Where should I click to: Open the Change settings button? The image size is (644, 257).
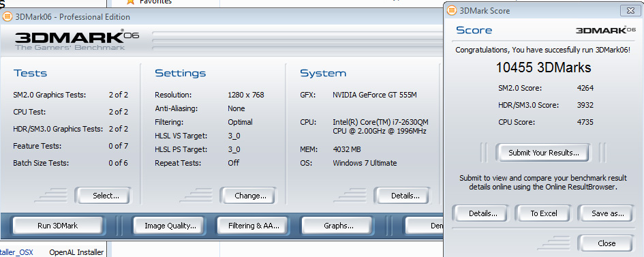point(248,196)
